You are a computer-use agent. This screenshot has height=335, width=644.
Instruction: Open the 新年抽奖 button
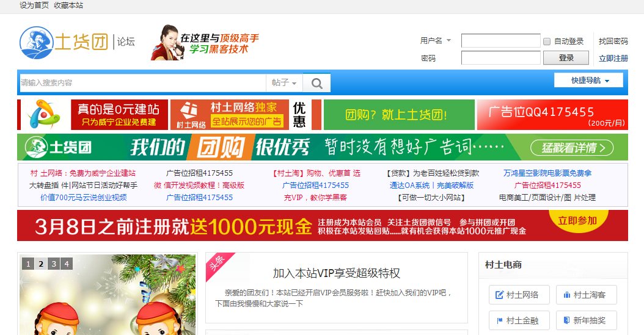586,320
